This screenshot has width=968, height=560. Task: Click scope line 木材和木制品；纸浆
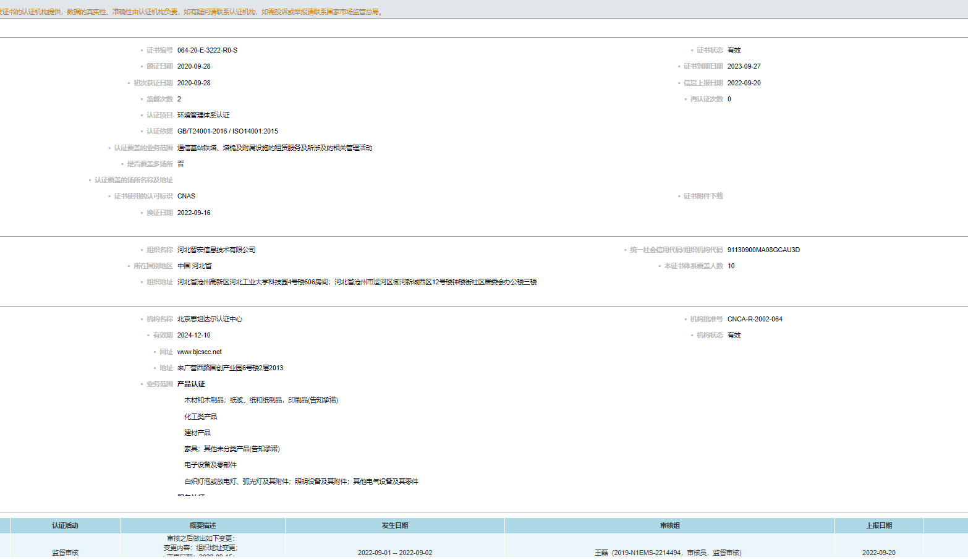click(x=261, y=400)
